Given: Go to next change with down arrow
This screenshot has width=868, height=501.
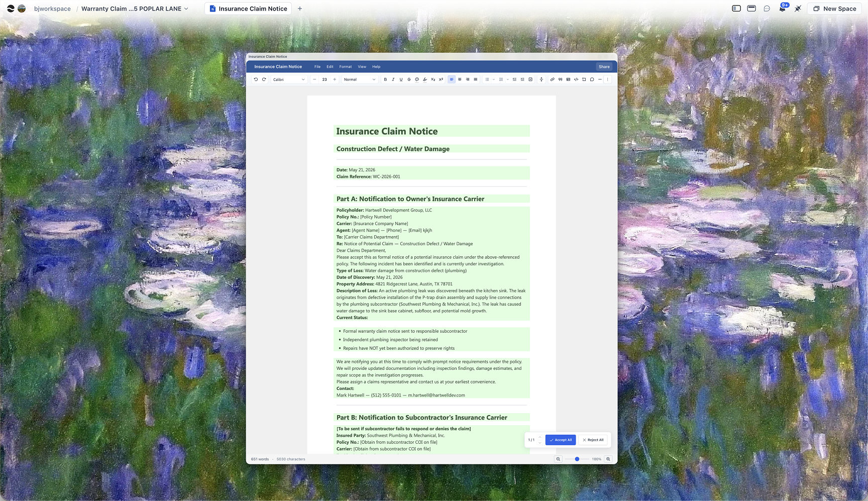Looking at the screenshot, I should [540, 443].
